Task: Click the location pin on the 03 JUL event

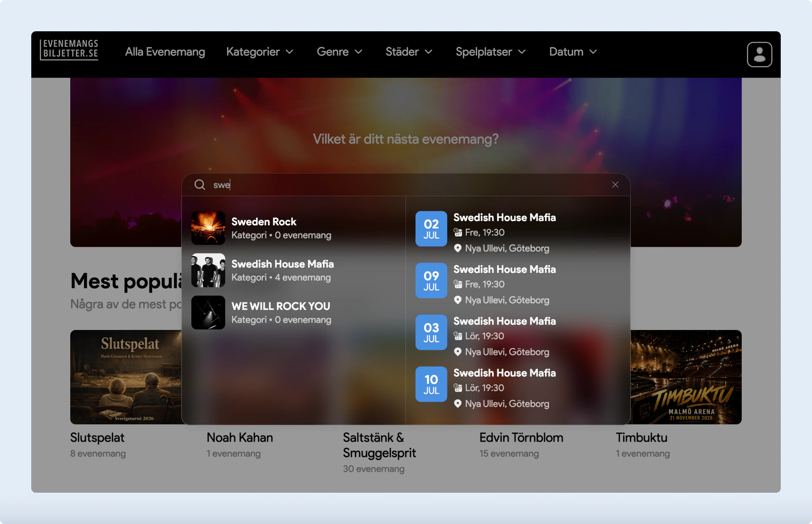Action: pos(458,352)
